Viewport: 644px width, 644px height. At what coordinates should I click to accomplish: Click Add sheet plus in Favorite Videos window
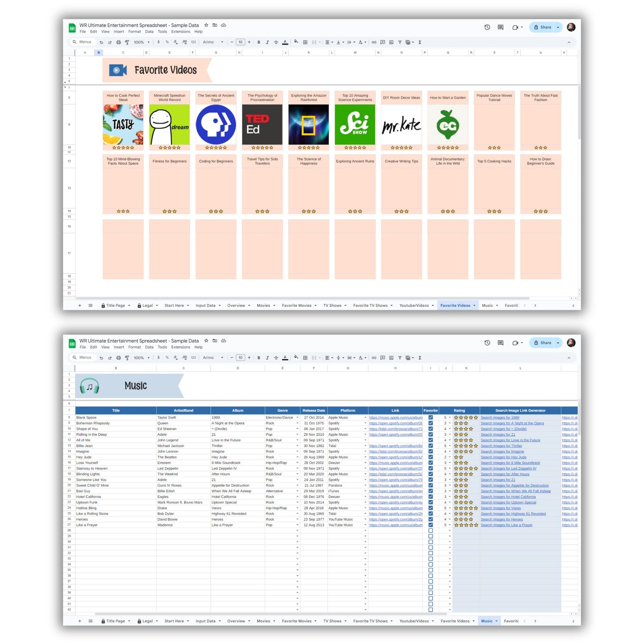pos(80,306)
